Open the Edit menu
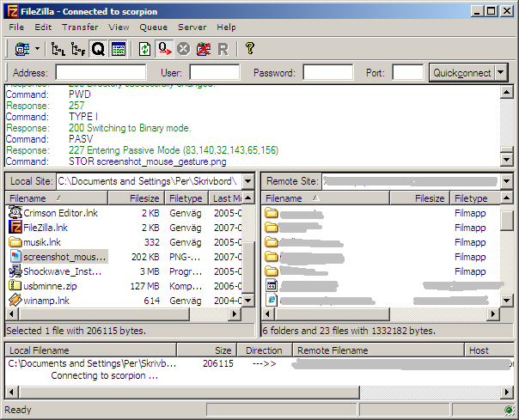 [x=43, y=27]
